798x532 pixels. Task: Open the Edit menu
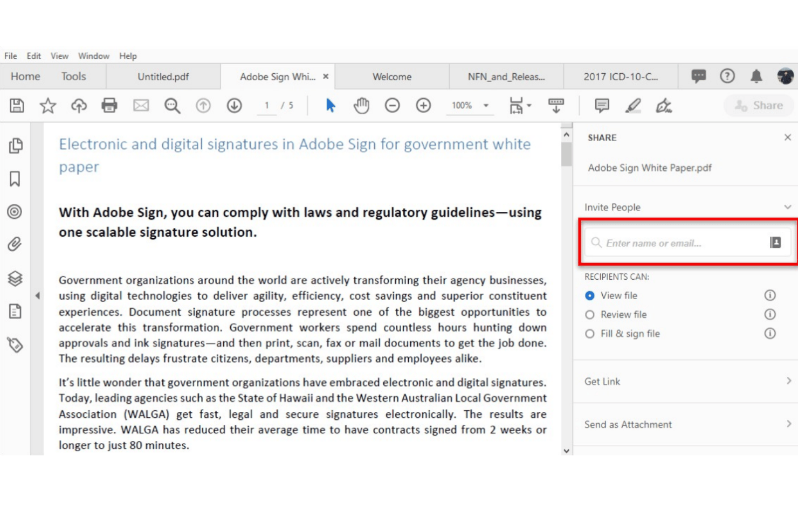33,56
